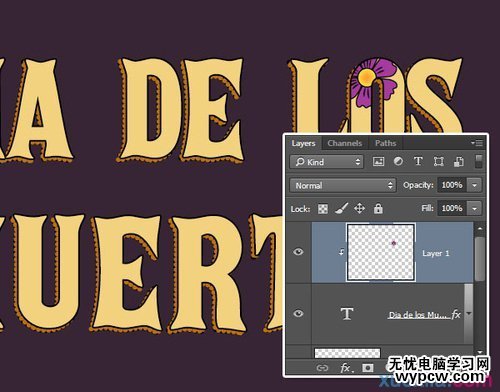This screenshot has height=392, width=500.
Task: Filter for type layers icon
Action: [418, 162]
